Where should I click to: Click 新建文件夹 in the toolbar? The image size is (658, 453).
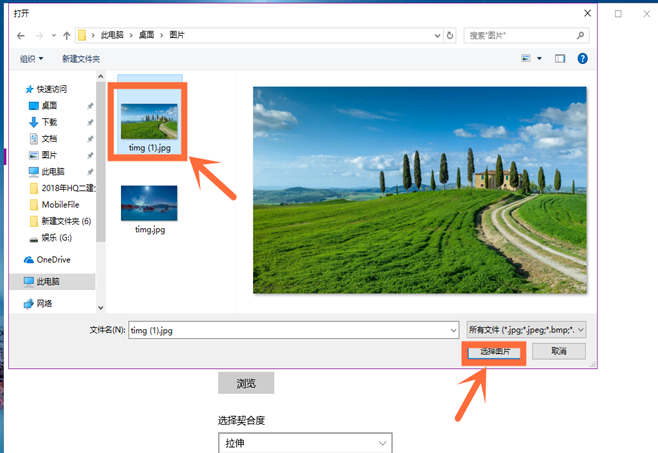click(x=80, y=59)
